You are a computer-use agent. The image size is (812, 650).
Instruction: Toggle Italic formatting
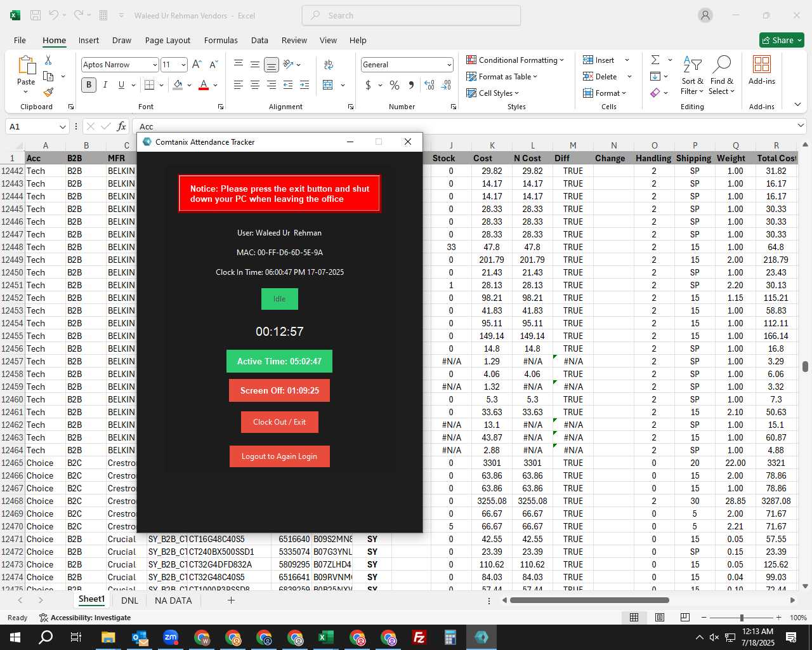(105, 85)
